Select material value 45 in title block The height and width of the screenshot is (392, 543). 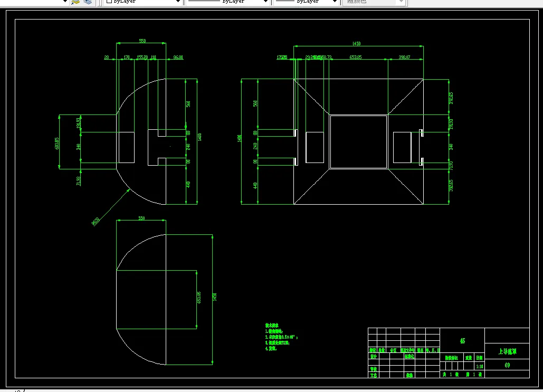coord(462,341)
